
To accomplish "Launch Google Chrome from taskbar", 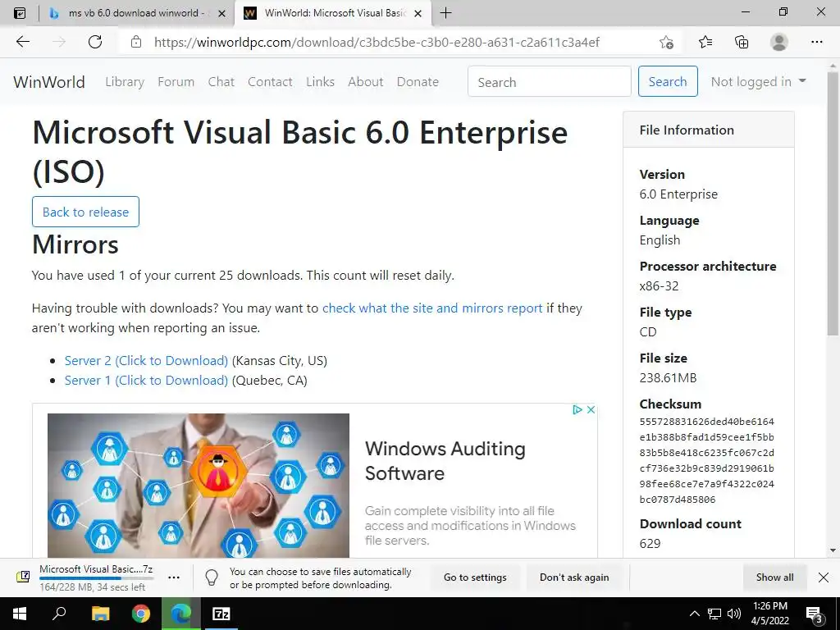I will pyautogui.click(x=141, y=614).
